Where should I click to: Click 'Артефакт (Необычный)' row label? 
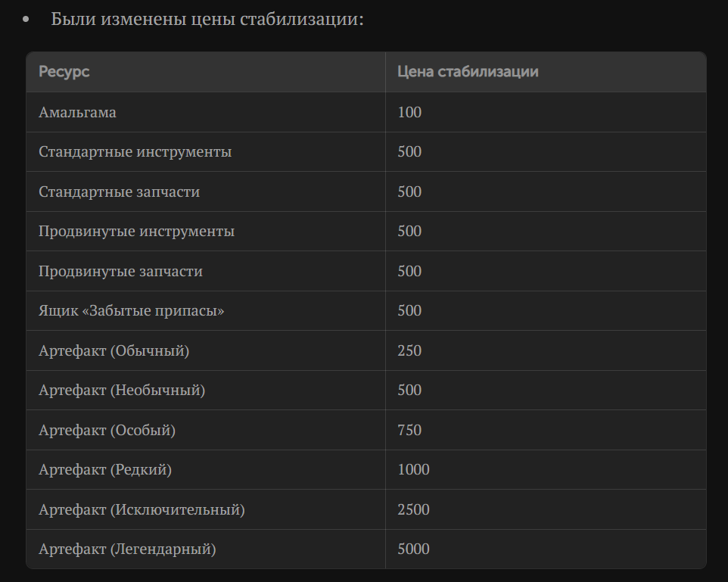tap(122, 391)
